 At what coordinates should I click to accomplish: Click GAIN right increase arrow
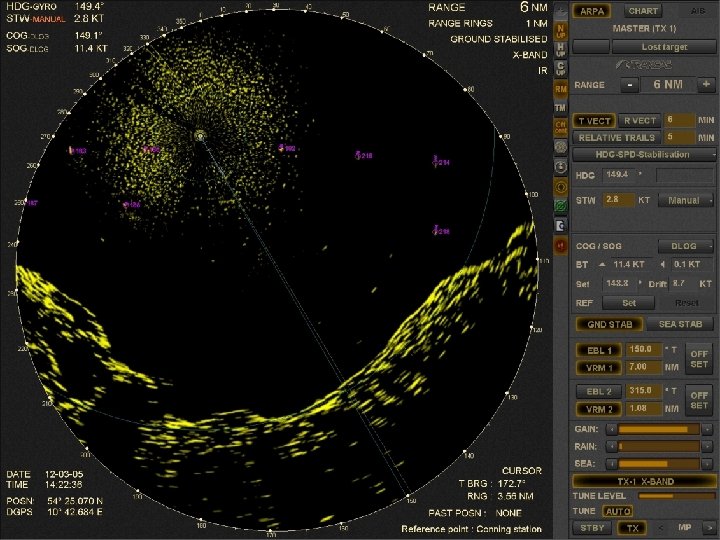[x=707, y=429]
